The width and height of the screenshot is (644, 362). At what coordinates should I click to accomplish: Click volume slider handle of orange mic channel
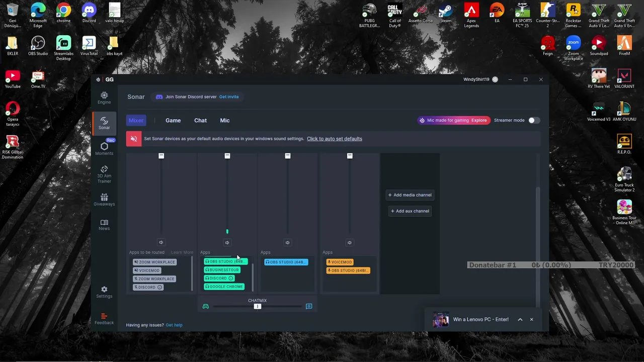[x=350, y=156]
